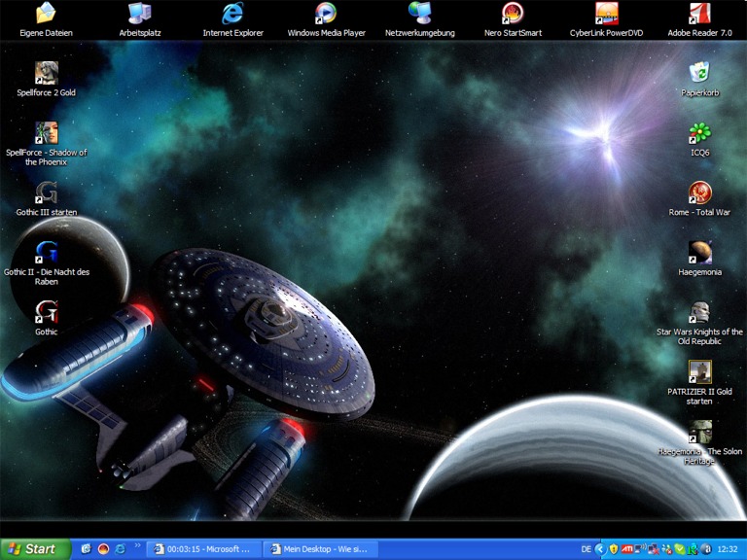
Task: Switch to the Mein Desktop taskbar window
Action: click(x=319, y=549)
